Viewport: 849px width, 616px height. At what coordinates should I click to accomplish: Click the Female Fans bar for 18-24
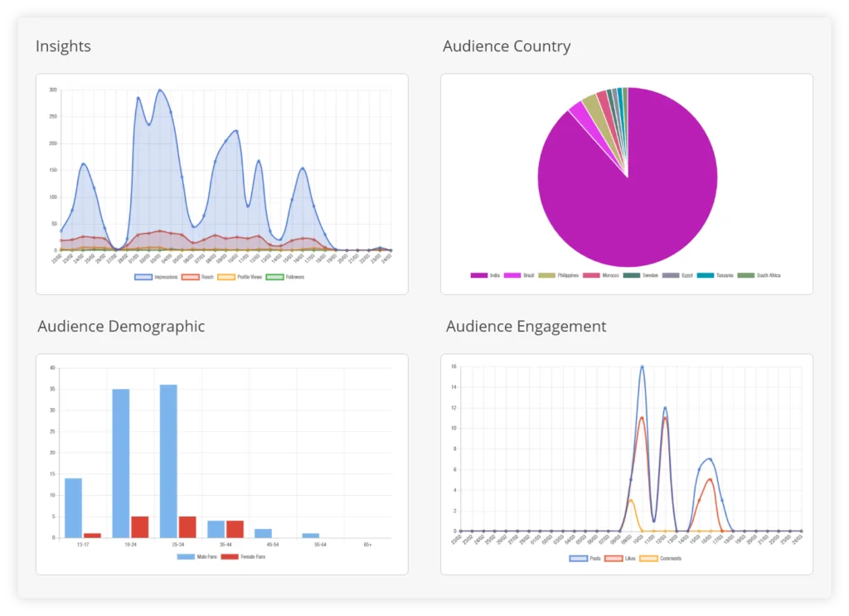pyautogui.click(x=139, y=526)
